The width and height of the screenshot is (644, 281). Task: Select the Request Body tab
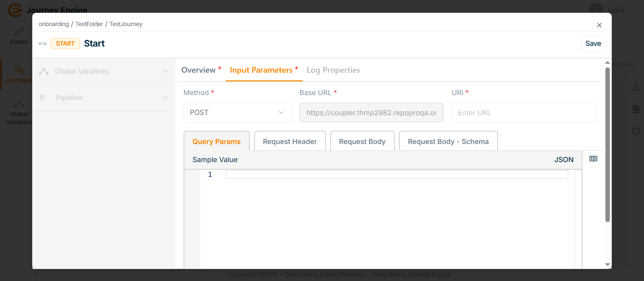(362, 142)
